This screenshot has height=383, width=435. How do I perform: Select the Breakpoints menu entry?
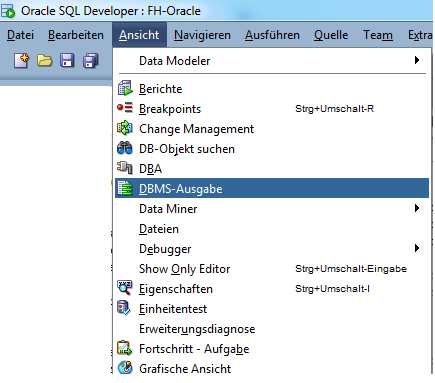(x=272, y=109)
